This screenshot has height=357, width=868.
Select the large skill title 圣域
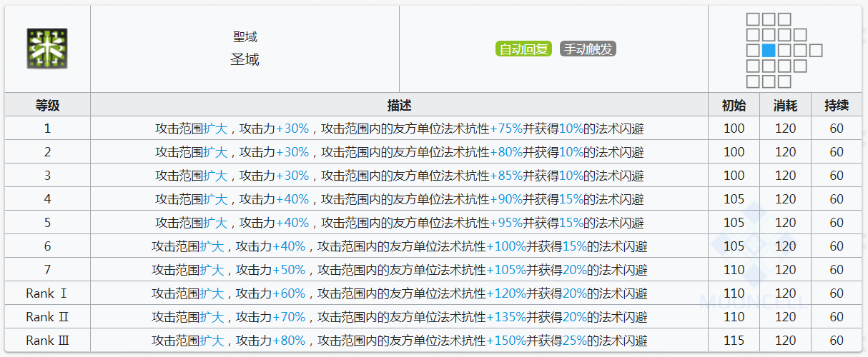[245, 60]
